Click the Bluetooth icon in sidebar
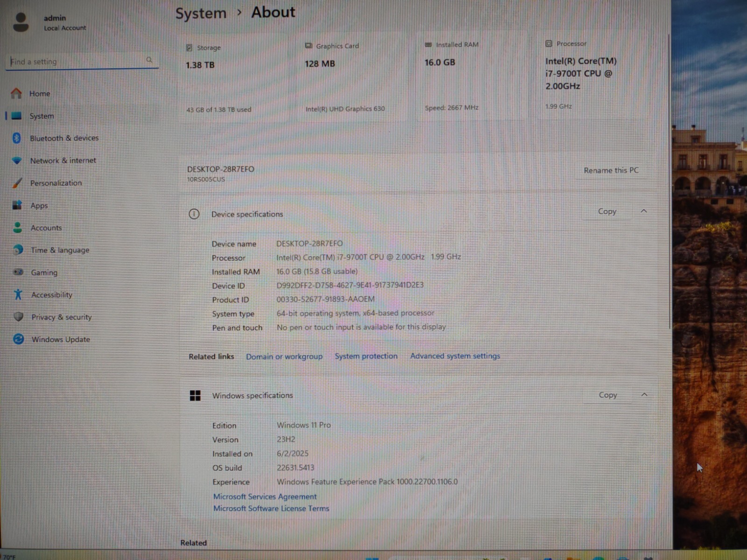The width and height of the screenshot is (747, 560). [x=17, y=138]
